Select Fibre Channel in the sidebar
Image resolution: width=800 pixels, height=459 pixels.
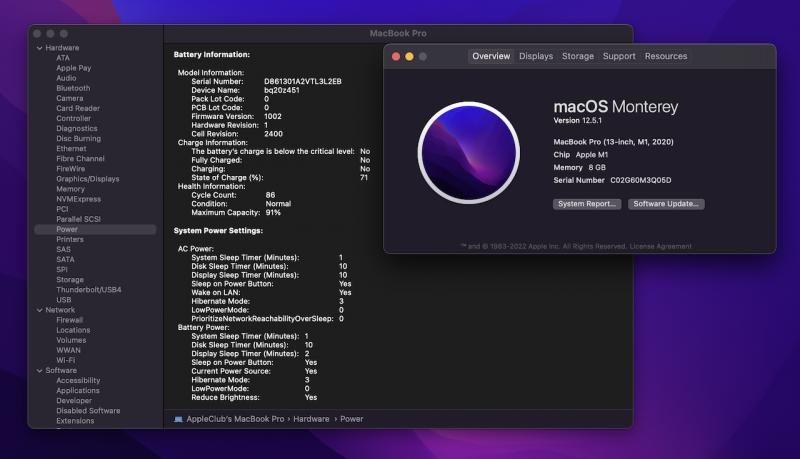[x=80, y=159]
